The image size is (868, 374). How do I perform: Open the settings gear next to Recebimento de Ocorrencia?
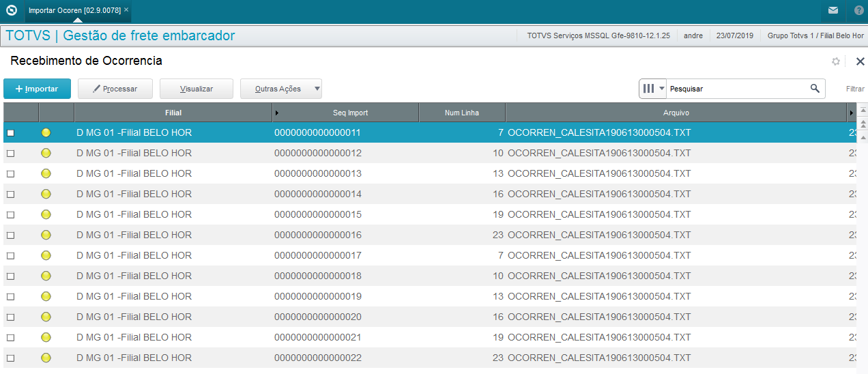(x=836, y=61)
